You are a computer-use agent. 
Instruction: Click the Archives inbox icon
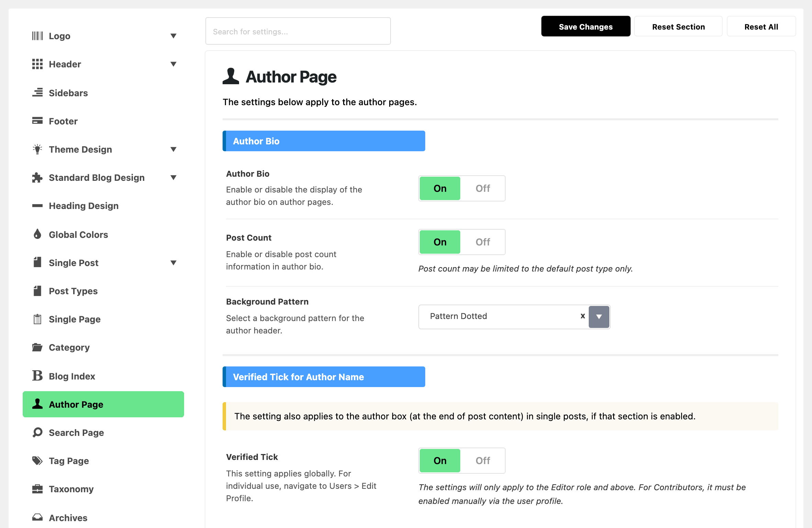tap(37, 517)
